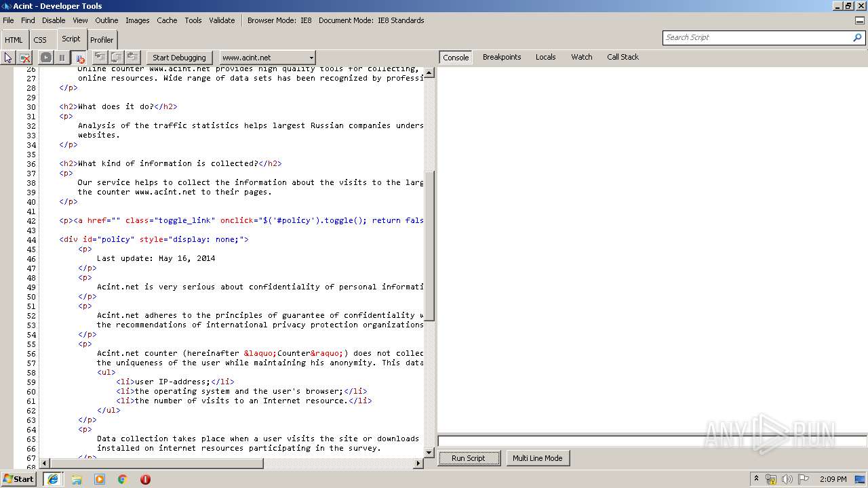This screenshot has width=868, height=488.
Task: Click Internet Explorer taskbar icon
Action: pyautogui.click(x=53, y=479)
